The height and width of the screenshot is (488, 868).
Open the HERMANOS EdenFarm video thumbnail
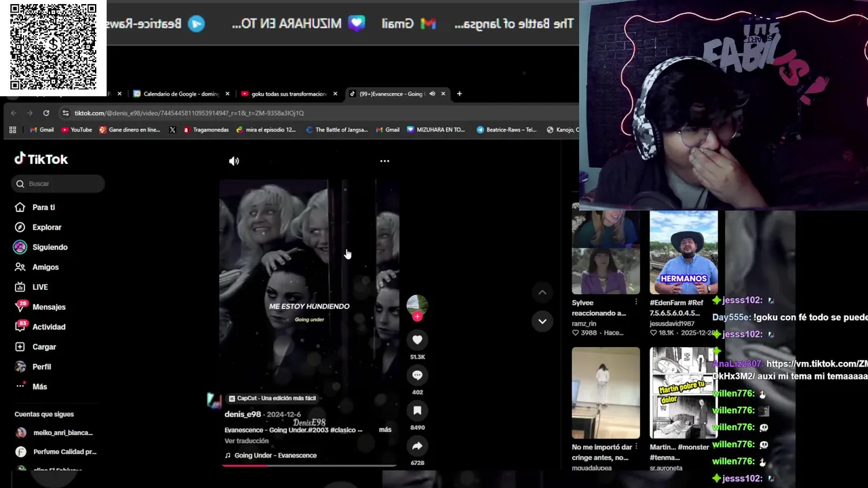pos(684,252)
